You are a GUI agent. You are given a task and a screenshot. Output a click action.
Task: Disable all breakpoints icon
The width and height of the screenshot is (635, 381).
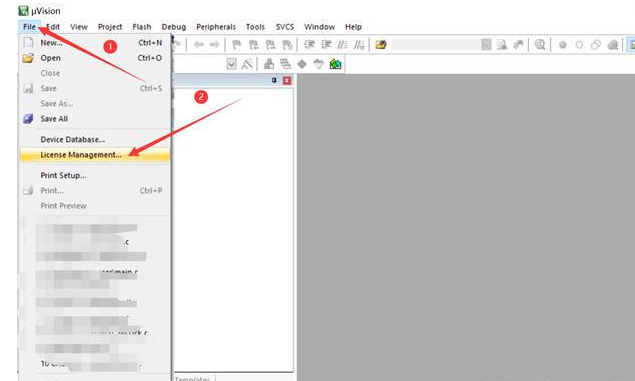pos(596,45)
